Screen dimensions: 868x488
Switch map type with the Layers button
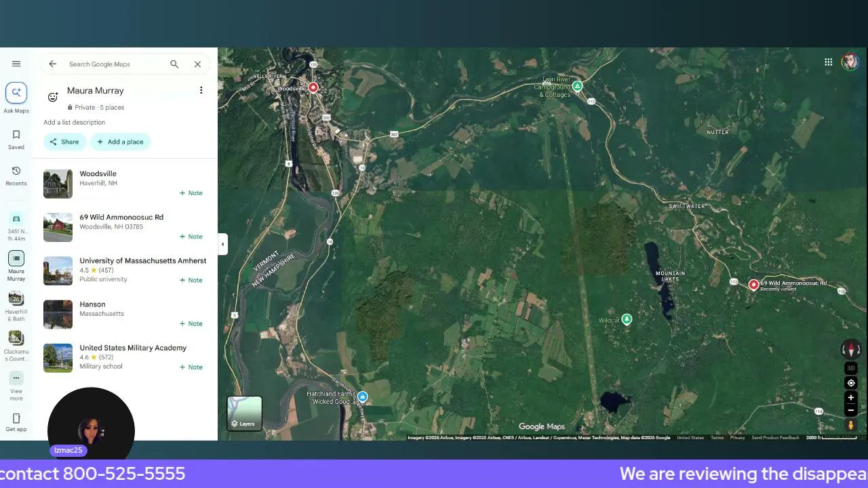pos(244,413)
